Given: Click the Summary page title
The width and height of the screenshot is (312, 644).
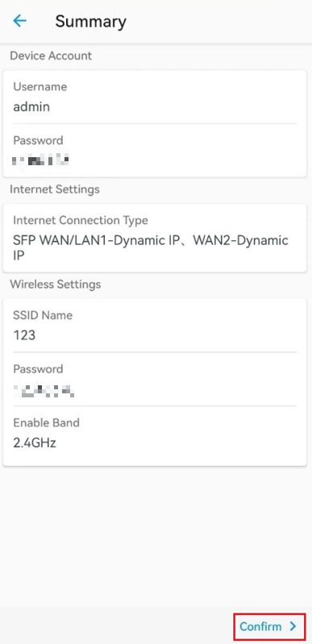Looking at the screenshot, I should (91, 21).
